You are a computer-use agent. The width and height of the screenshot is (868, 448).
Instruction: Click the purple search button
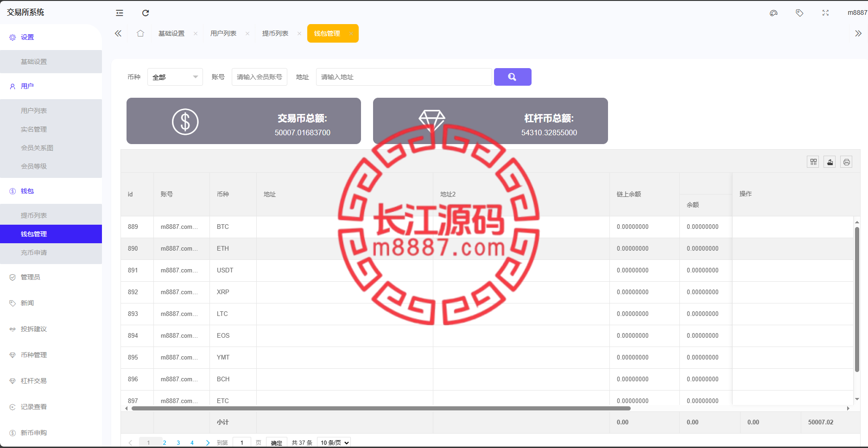[x=513, y=77]
